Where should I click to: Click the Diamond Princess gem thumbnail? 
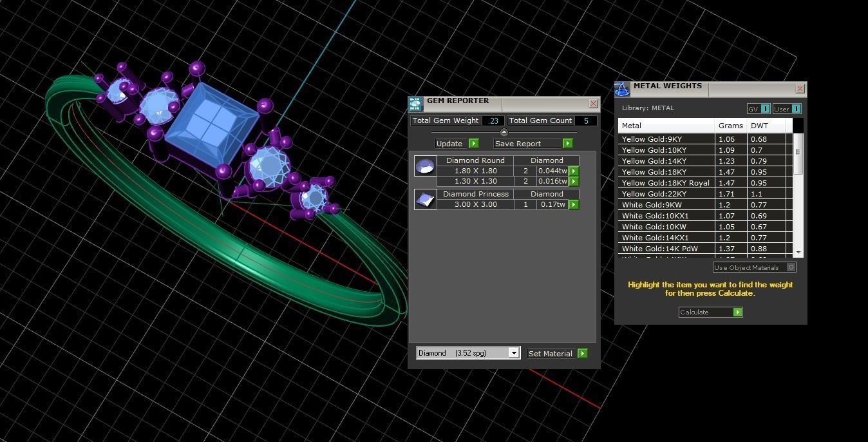[x=425, y=200]
